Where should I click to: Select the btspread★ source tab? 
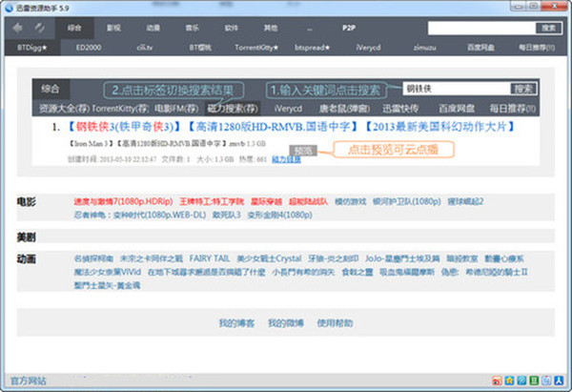click(313, 48)
